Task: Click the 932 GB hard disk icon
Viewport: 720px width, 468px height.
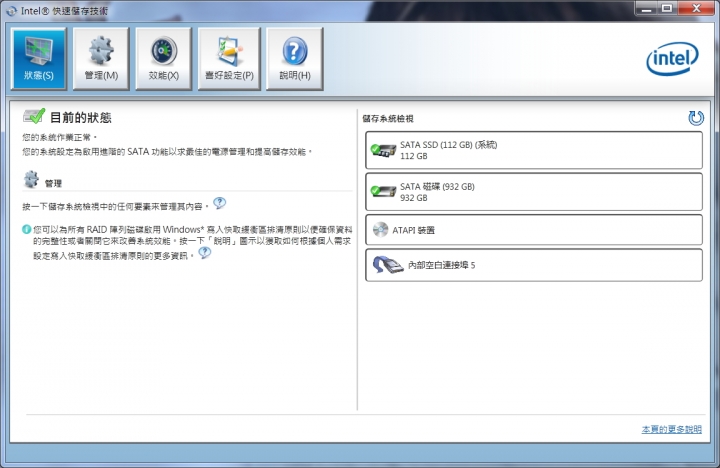Action: 383,191
